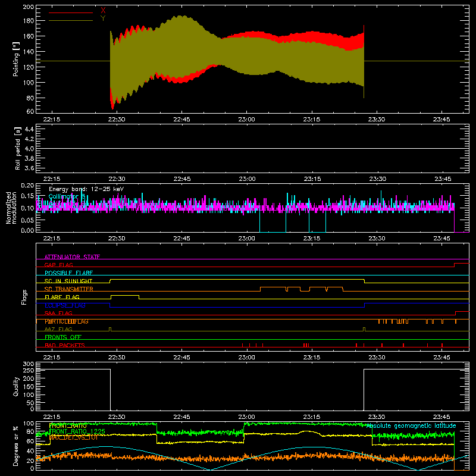
Task: Select the POSSIBLE_FLARE flag label
Action: click(x=68, y=273)
